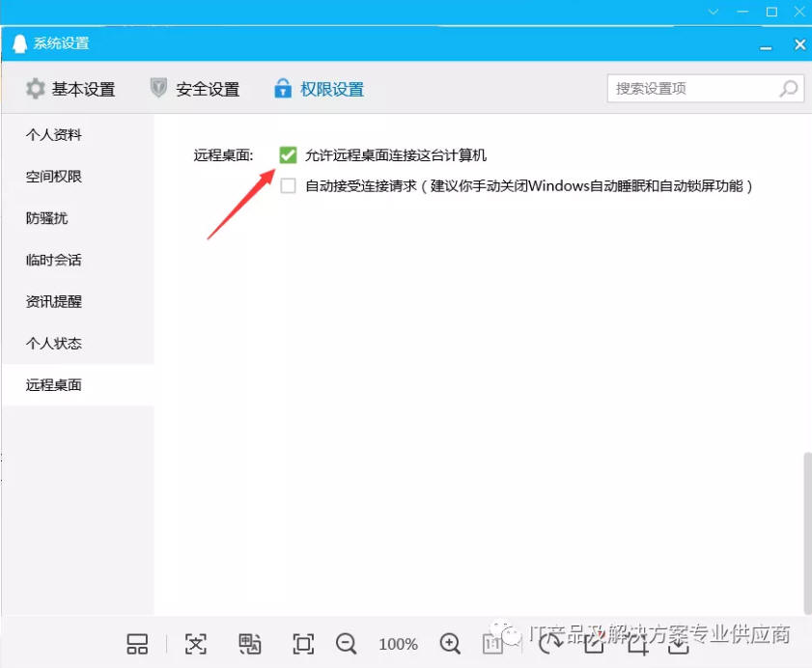Open the thumbnail grid view icon
Screen dimensions: 812x668
coord(138,644)
